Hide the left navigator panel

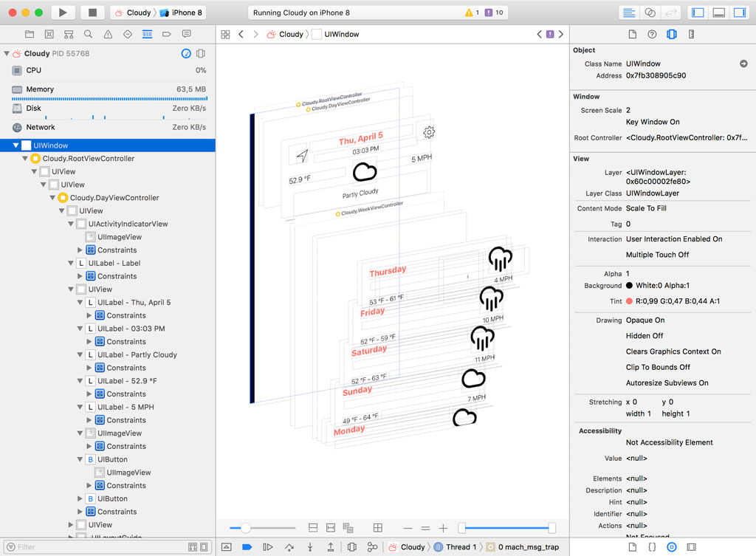click(x=698, y=13)
